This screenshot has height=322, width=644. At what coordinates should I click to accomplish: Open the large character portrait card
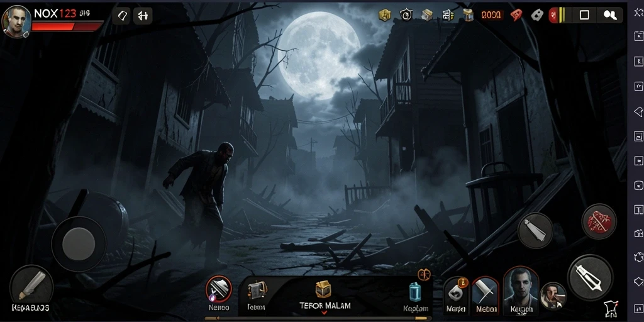pyautogui.click(x=521, y=289)
